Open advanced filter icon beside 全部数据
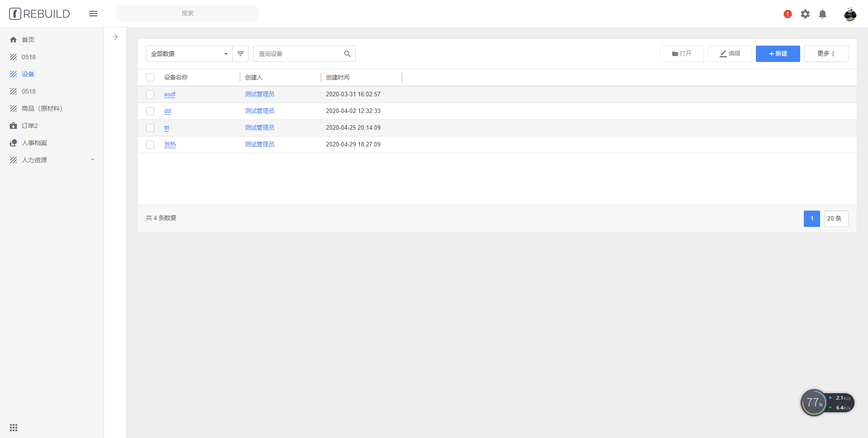This screenshot has width=868, height=438. click(241, 54)
